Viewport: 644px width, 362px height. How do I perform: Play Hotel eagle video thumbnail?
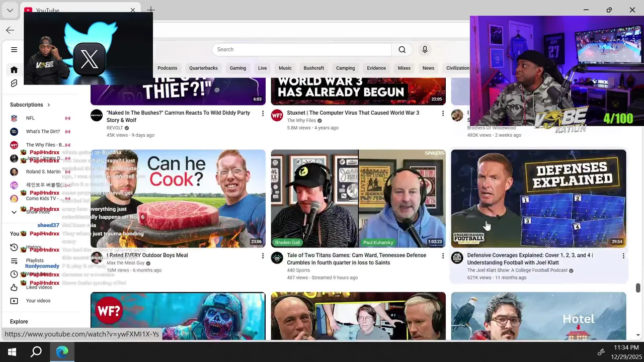pyautogui.click(x=538, y=316)
